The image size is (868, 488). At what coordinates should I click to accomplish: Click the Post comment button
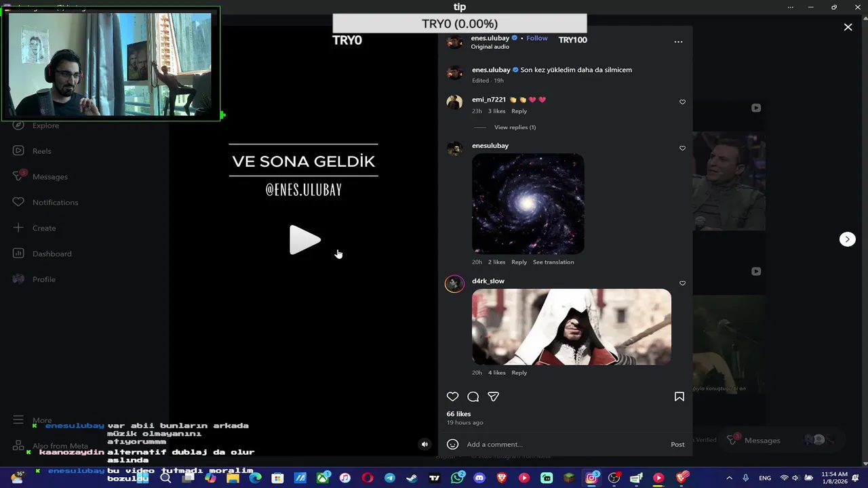[677, 445]
